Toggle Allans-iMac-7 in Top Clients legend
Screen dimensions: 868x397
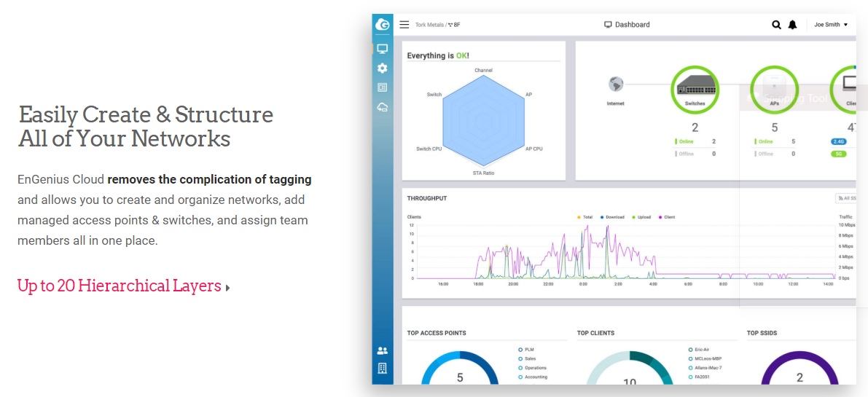(x=705, y=368)
